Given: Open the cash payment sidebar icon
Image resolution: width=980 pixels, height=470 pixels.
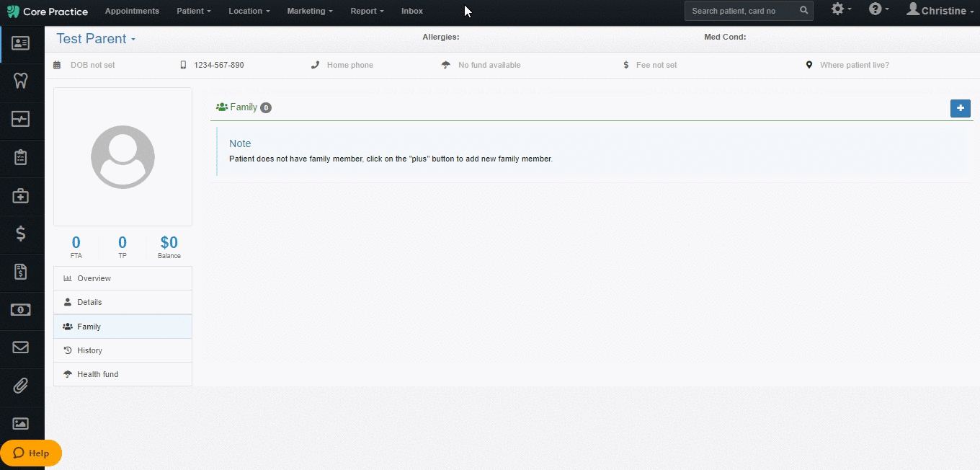Looking at the screenshot, I should pos(21,310).
